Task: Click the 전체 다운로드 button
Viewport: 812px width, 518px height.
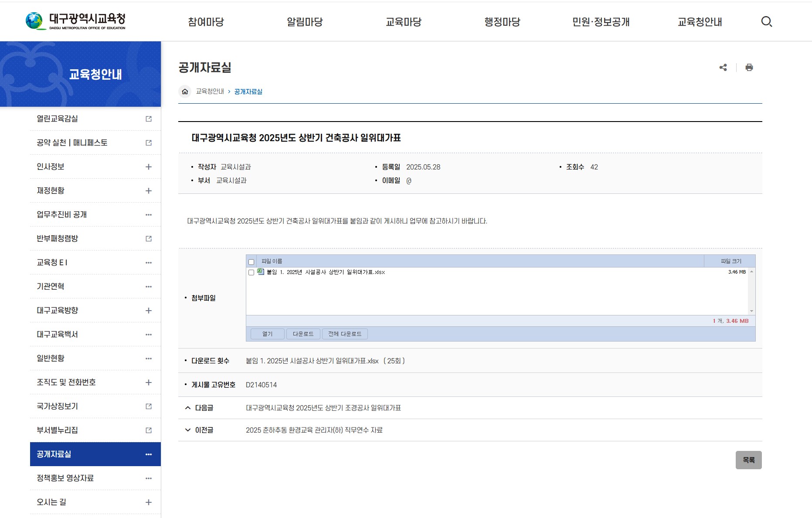Action: tap(345, 334)
